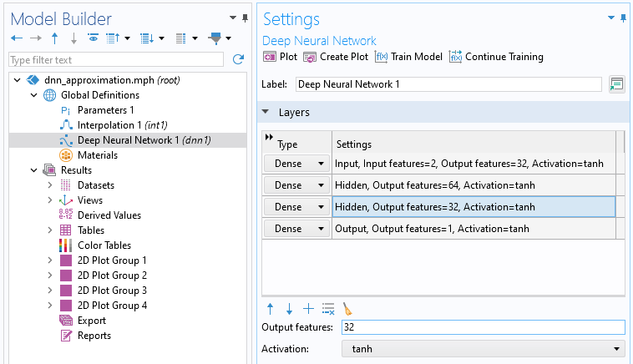Move selected layer down in Layers table
This screenshot has height=364, width=633.
(x=289, y=309)
